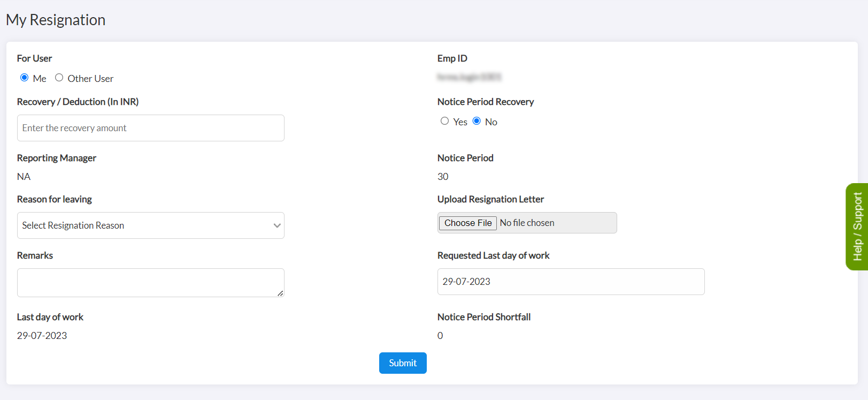This screenshot has width=868, height=400.
Task: Click the Notice Period Shortfall value 0
Action: point(440,336)
